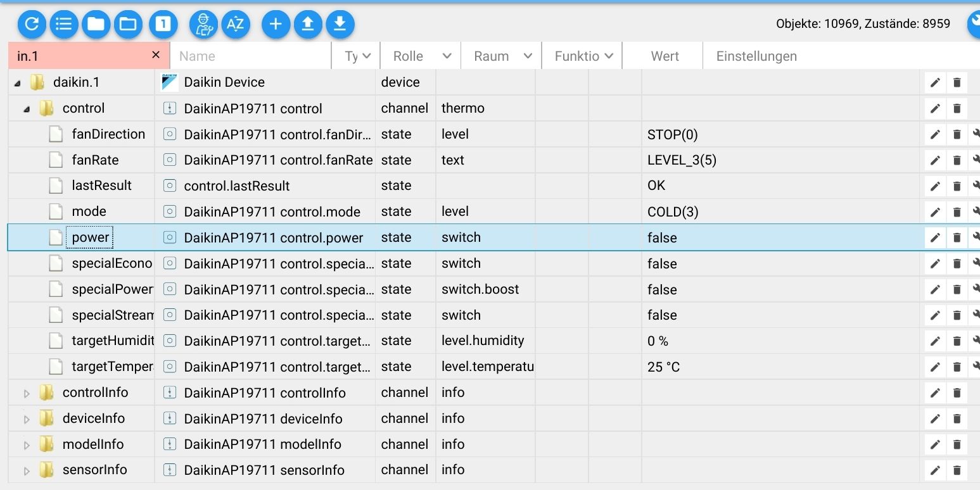Edit the targetHumidity object with the pencil
The width and height of the screenshot is (980, 490).
coord(935,341)
